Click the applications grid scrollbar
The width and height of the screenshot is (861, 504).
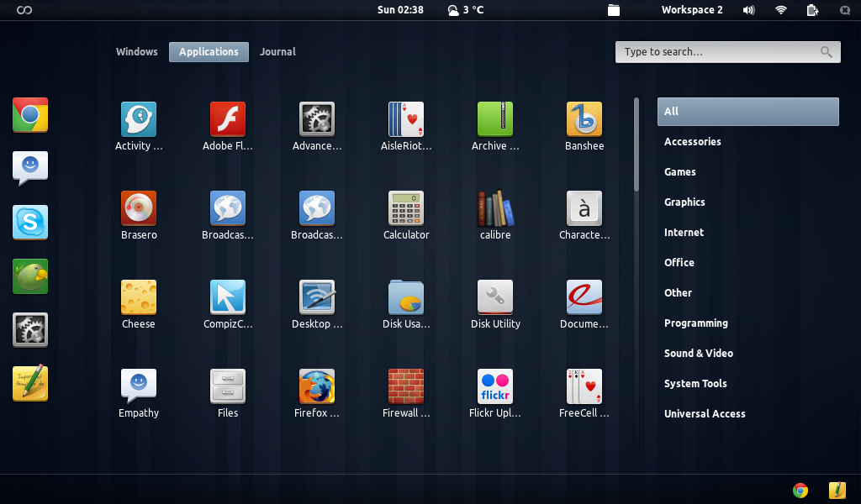click(x=637, y=144)
